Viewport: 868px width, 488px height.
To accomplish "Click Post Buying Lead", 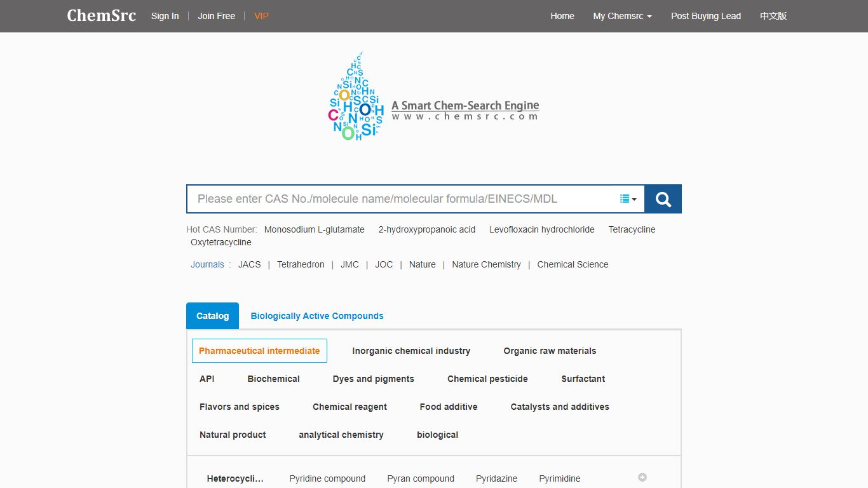I will tap(706, 16).
